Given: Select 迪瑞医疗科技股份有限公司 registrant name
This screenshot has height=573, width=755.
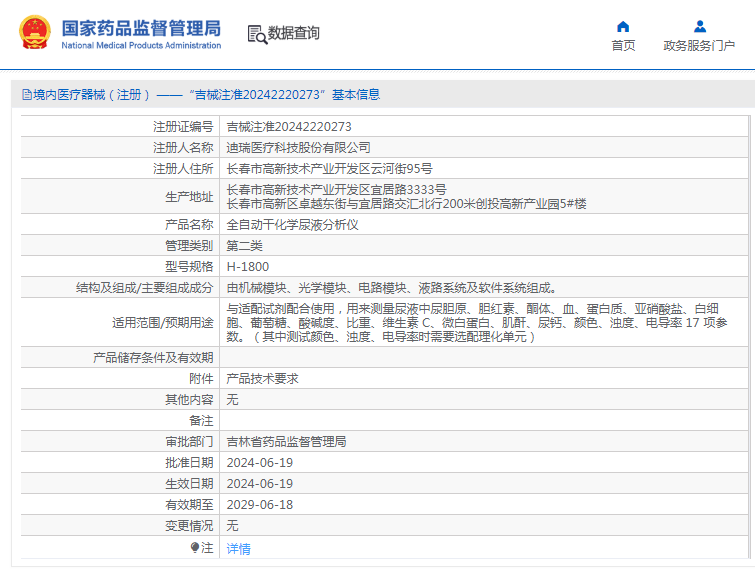Looking at the screenshot, I should pyautogui.click(x=299, y=148).
